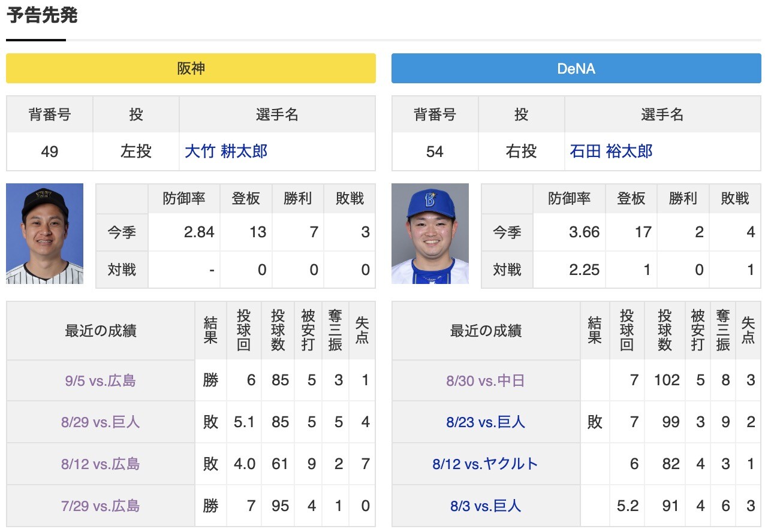Click Hanshin's 最近の成績 table header
Screen dimensions: 765x532
(x=101, y=331)
